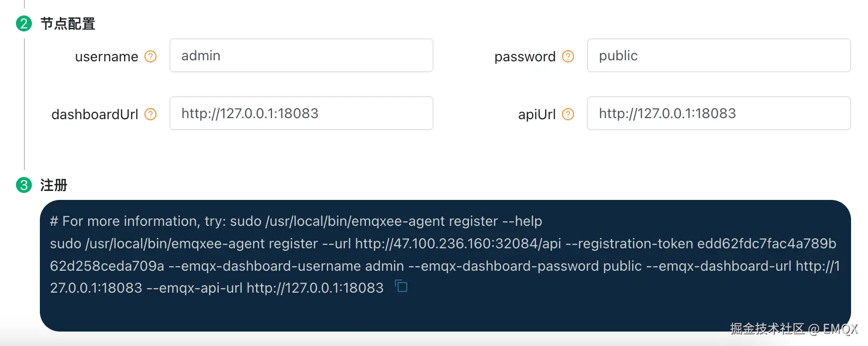The image size is (868, 346).
Task: Click the username field label
Action: pos(106,57)
